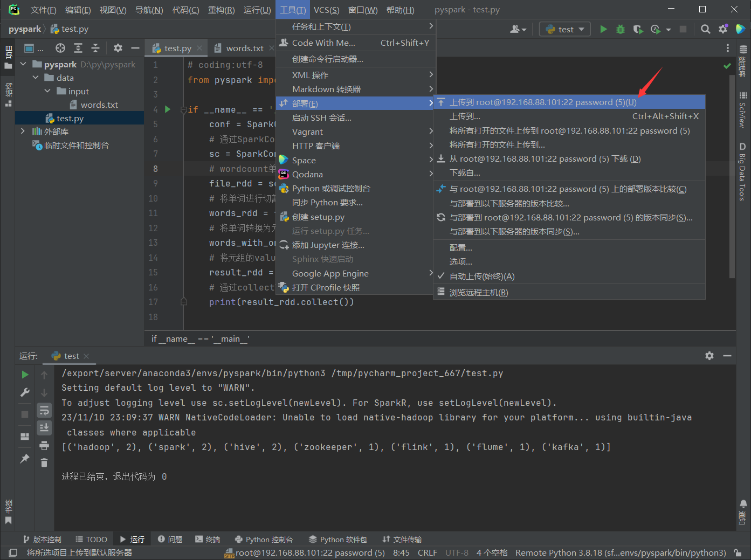Click the CRLF line separator in status bar
This screenshot has height=560, width=751.
coord(427,553)
